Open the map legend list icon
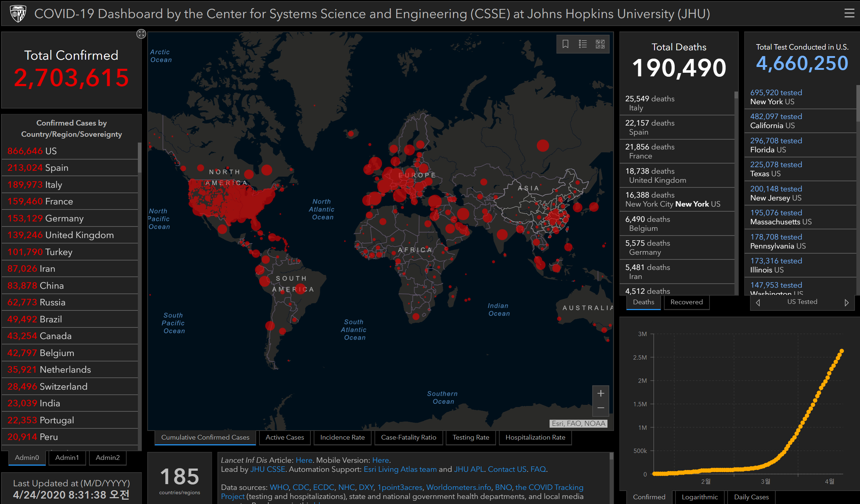Viewport: 860px width, 504px height. tap(582, 44)
